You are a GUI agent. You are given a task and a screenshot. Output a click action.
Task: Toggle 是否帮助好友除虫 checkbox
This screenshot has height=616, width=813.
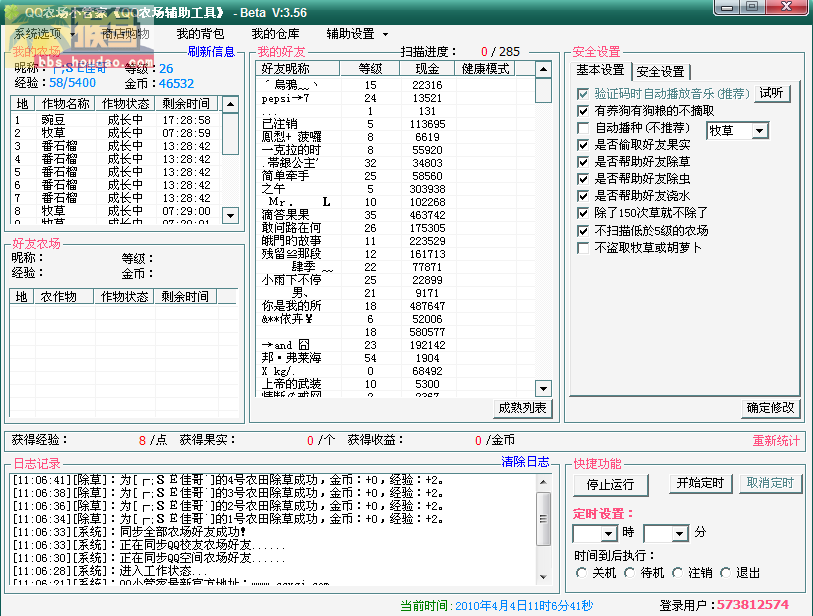click(x=583, y=179)
